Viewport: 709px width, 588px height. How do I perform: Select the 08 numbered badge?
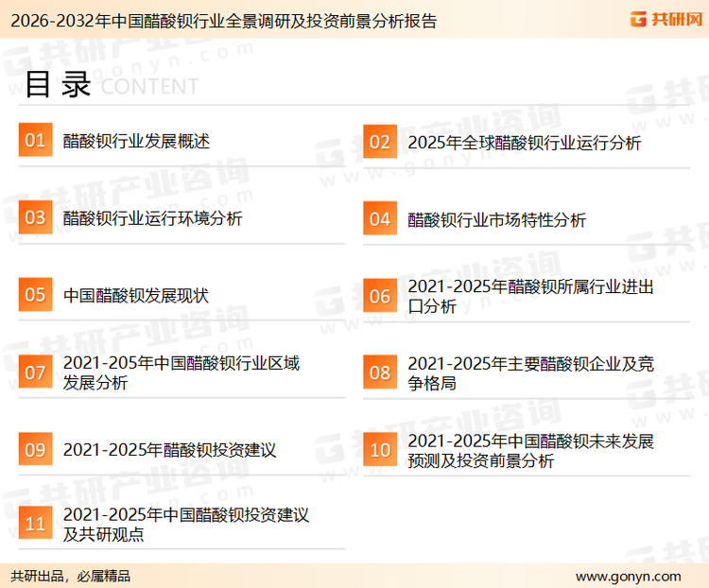coord(379,372)
